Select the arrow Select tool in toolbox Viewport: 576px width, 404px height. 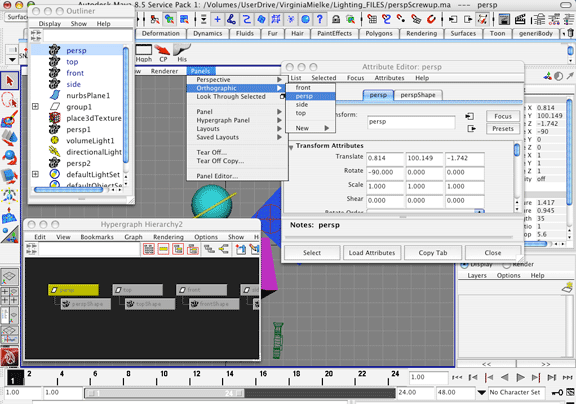(9, 81)
